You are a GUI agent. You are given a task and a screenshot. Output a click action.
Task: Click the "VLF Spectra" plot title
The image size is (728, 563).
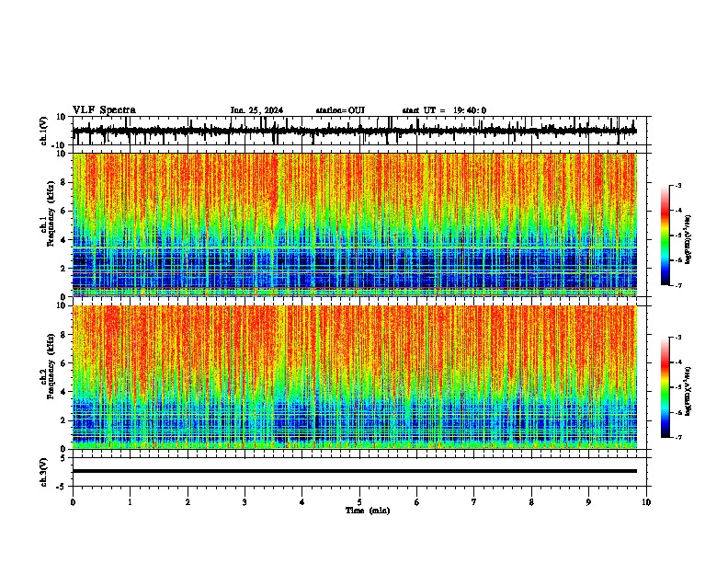(104, 109)
